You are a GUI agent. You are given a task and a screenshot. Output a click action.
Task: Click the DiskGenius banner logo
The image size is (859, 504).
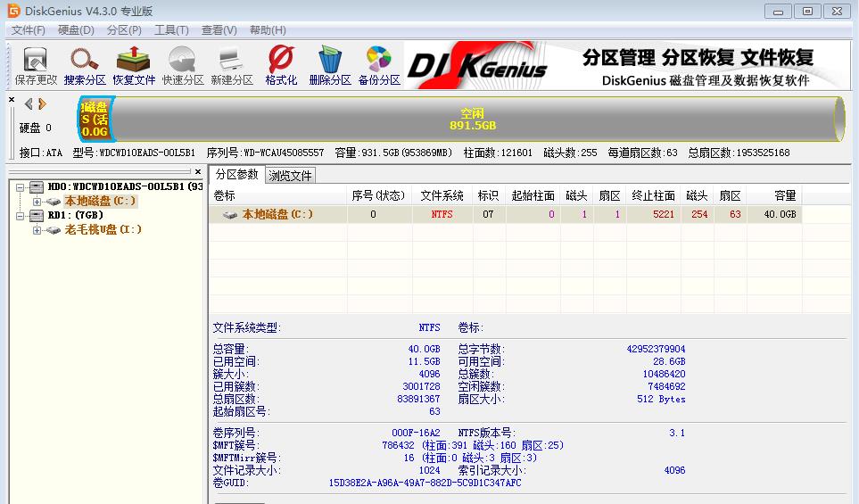pyautogui.click(x=477, y=66)
